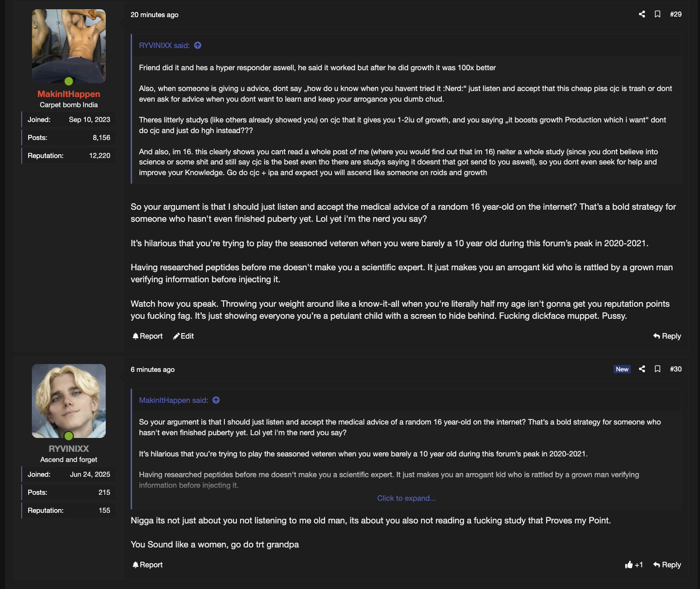Open MakinItHappen's avatar image
The height and width of the screenshot is (589, 700).
pos(69,46)
